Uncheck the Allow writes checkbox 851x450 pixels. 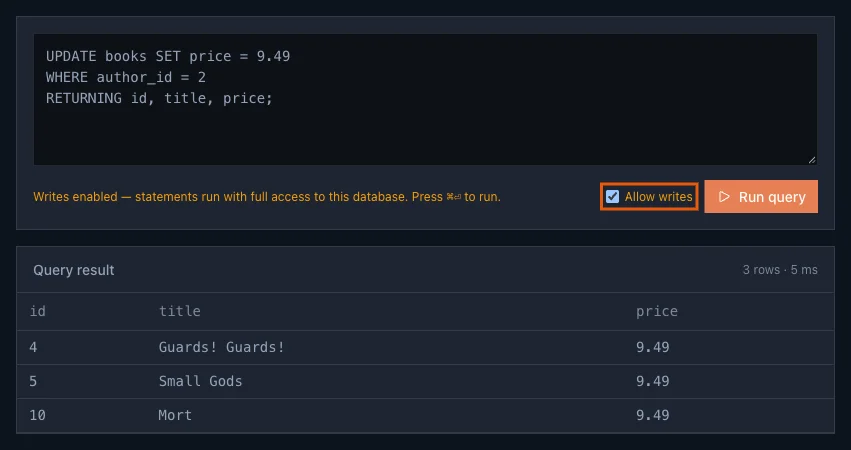click(x=612, y=197)
